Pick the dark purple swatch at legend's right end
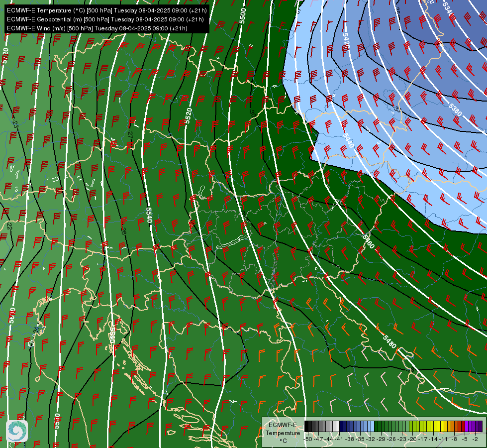 (481, 426)
